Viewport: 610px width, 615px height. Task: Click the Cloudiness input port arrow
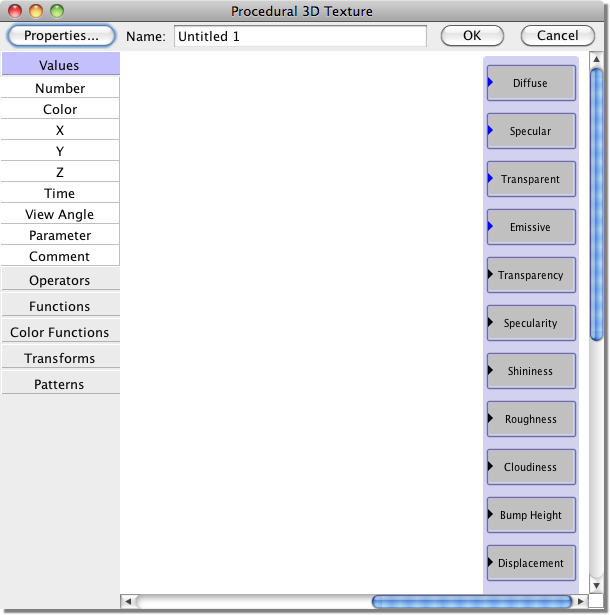click(x=490, y=466)
